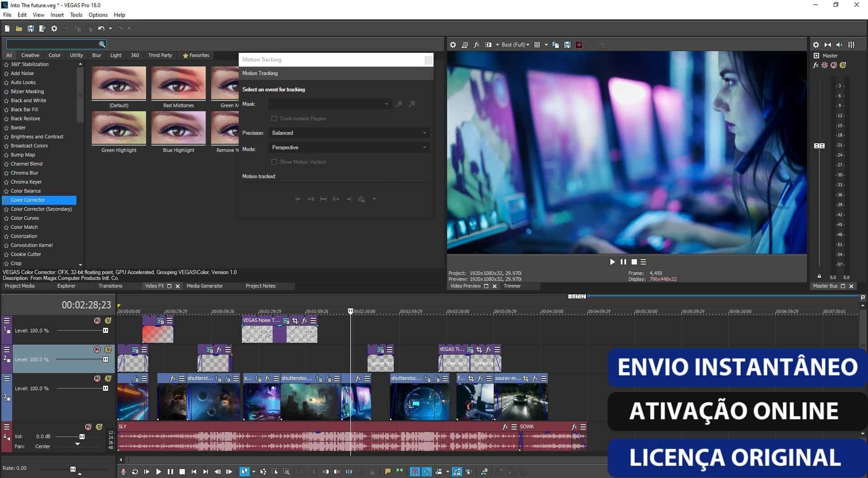Viewport: 868px width, 478px height.
Task: Switch to the Media Generator tab
Action: click(x=205, y=286)
